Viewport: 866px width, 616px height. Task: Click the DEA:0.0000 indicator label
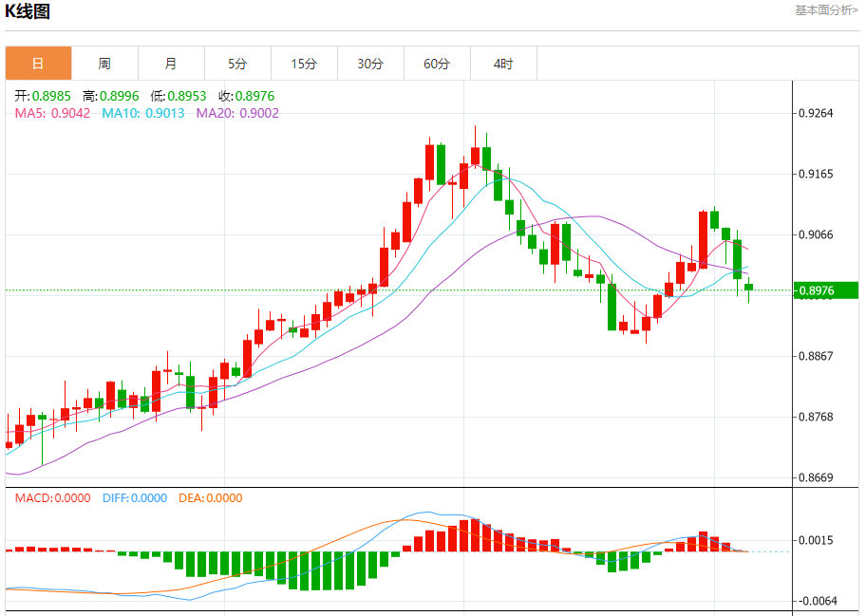pyautogui.click(x=211, y=498)
